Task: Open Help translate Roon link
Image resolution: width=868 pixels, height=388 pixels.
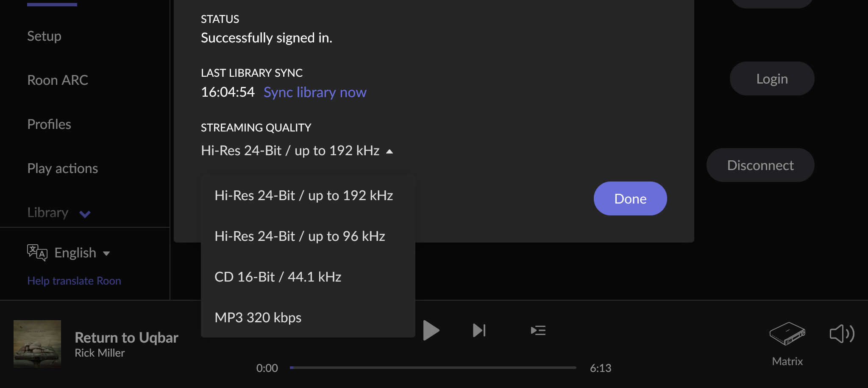Action: pos(74,281)
